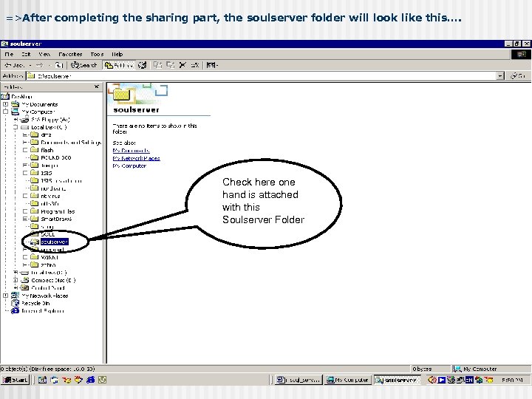Click the address bar path field
Screen dimensions: 532x399
pyautogui.click(x=262, y=76)
